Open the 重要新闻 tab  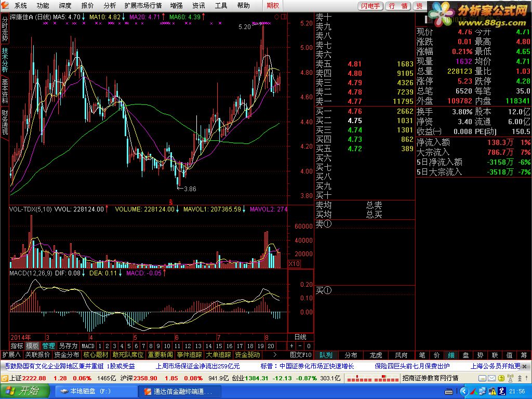click(161, 355)
